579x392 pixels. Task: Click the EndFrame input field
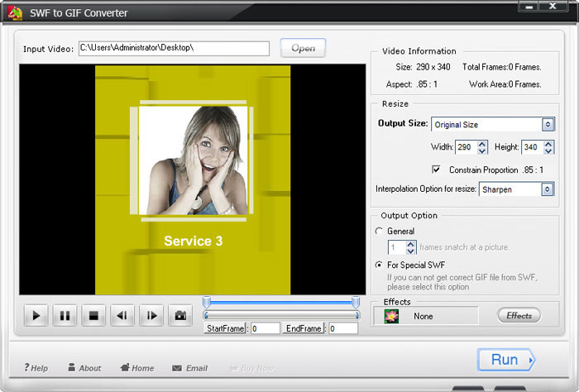pyautogui.click(x=343, y=328)
